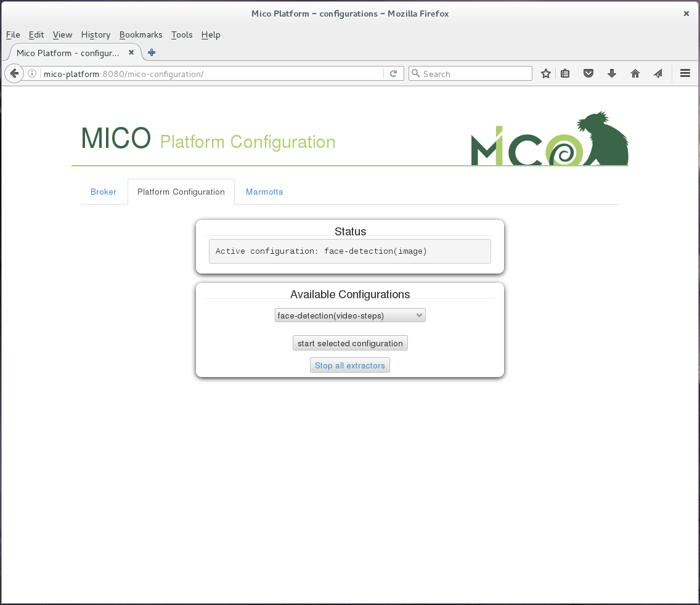The height and width of the screenshot is (605, 700).
Task: Open the Marmotta tab
Action: point(264,192)
